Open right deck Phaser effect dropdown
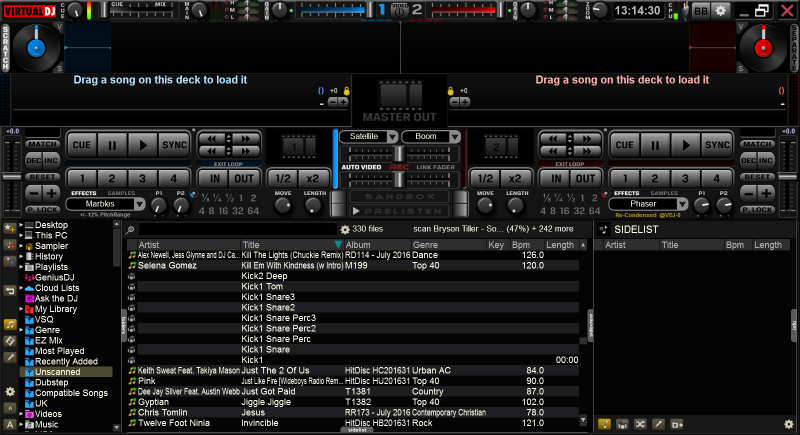800x435 pixels. point(648,204)
